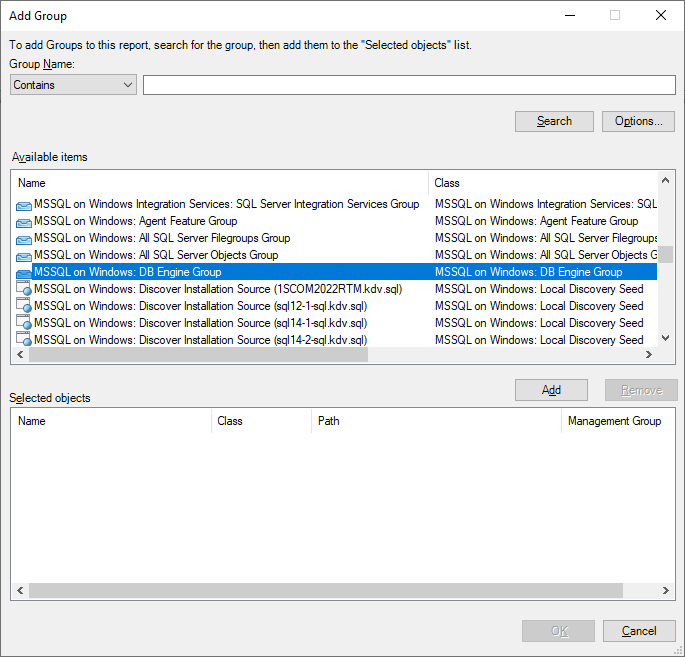Close the Add Group dialog window
Image resolution: width=685 pixels, height=657 pixels.
coord(661,15)
